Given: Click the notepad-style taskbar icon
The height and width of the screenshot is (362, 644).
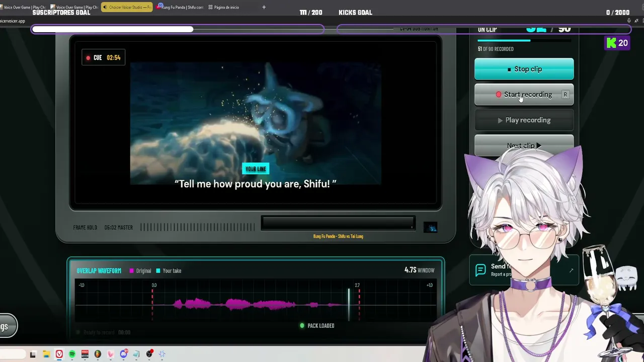Looking at the screenshot, I should tap(136, 354).
